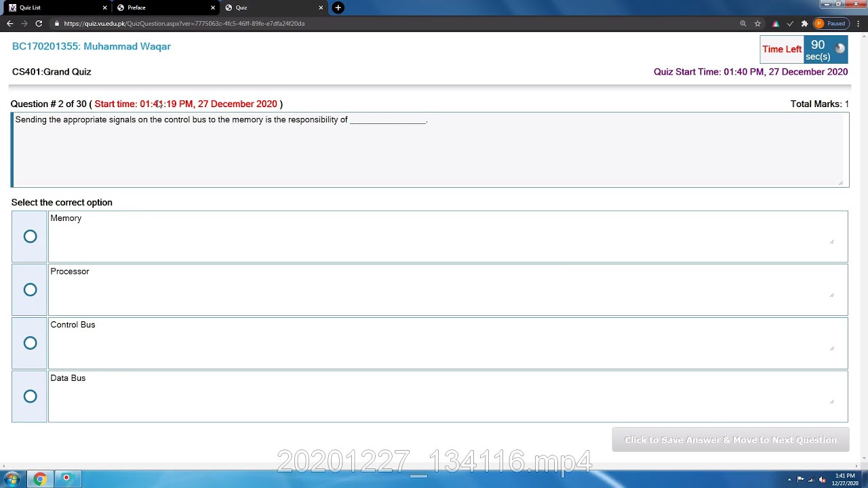Open a new browser tab
This screenshot has width=868, height=488.
[338, 7]
